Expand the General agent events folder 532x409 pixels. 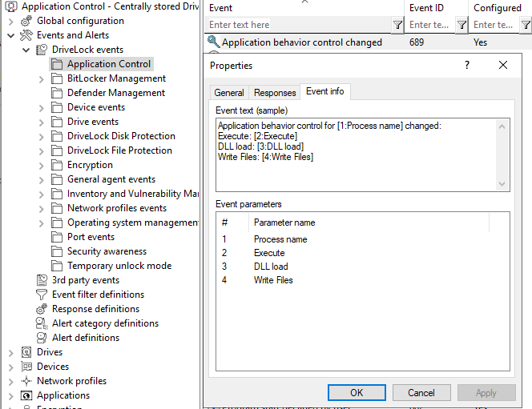click(42, 180)
